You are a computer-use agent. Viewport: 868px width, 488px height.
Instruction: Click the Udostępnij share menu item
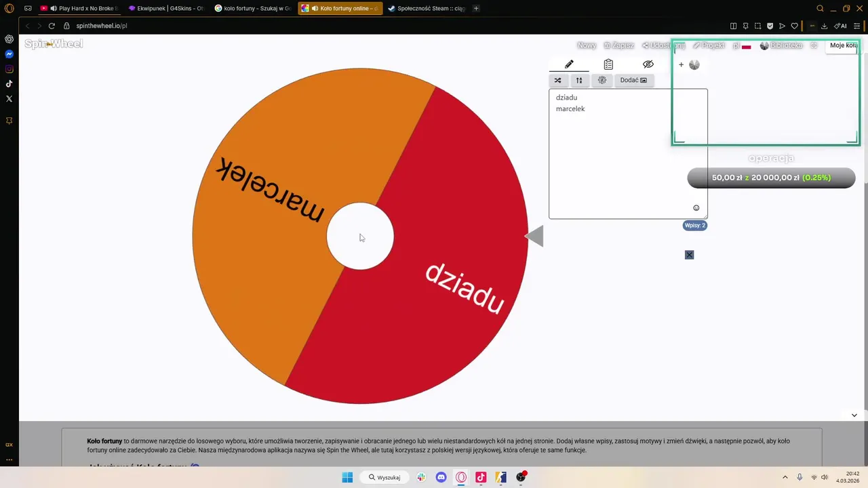point(664,45)
